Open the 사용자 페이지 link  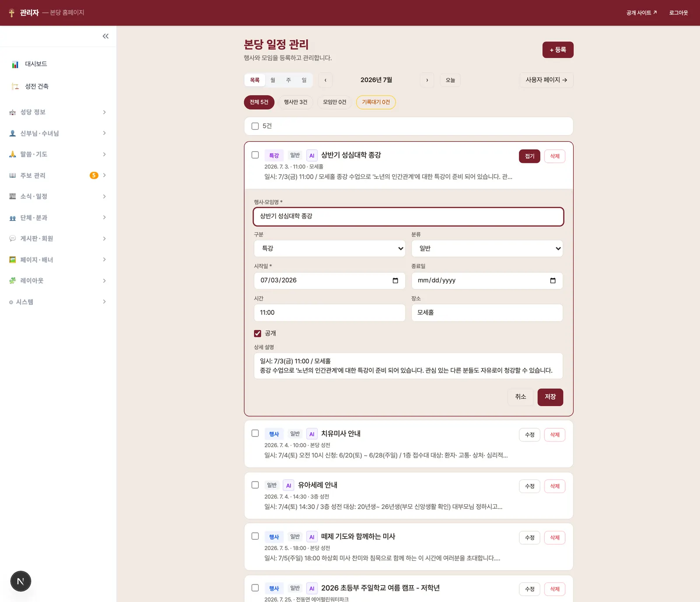coord(546,80)
